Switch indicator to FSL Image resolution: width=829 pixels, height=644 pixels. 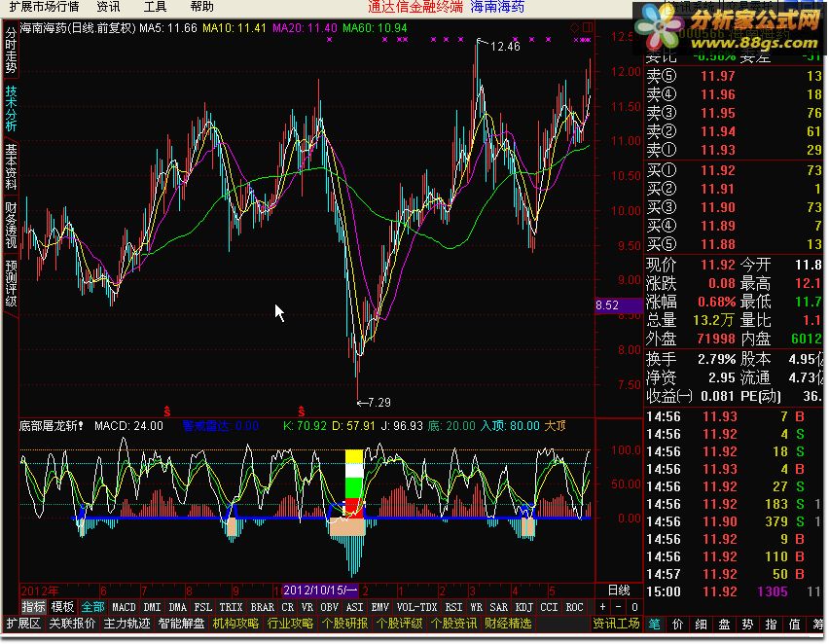tap(203, 607)
